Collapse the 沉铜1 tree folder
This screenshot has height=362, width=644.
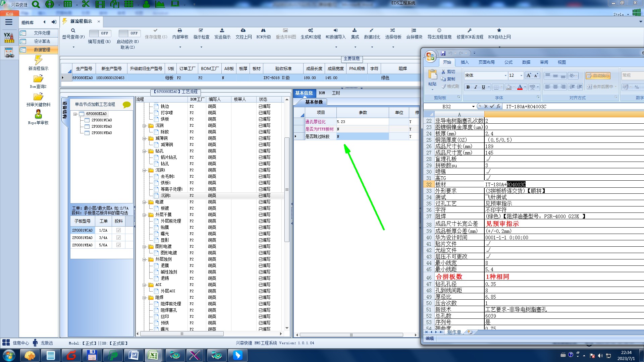[x=144, y=170]
